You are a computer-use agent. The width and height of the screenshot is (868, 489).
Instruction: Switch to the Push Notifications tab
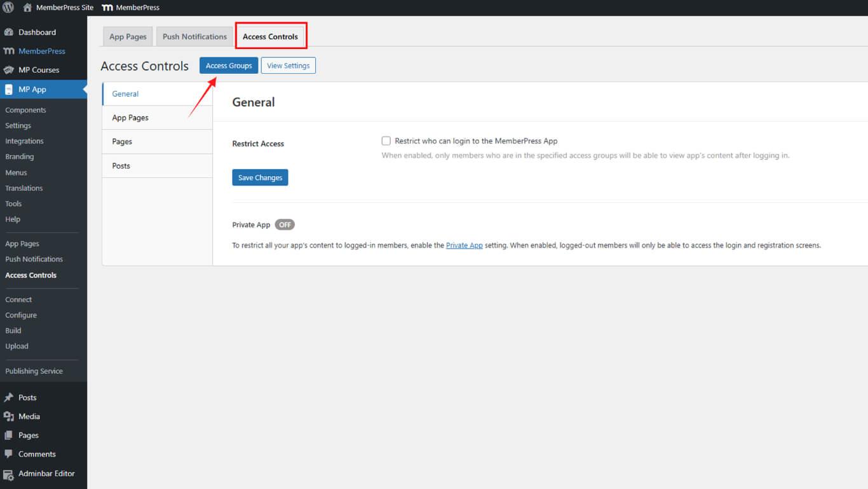coord(194,37)
